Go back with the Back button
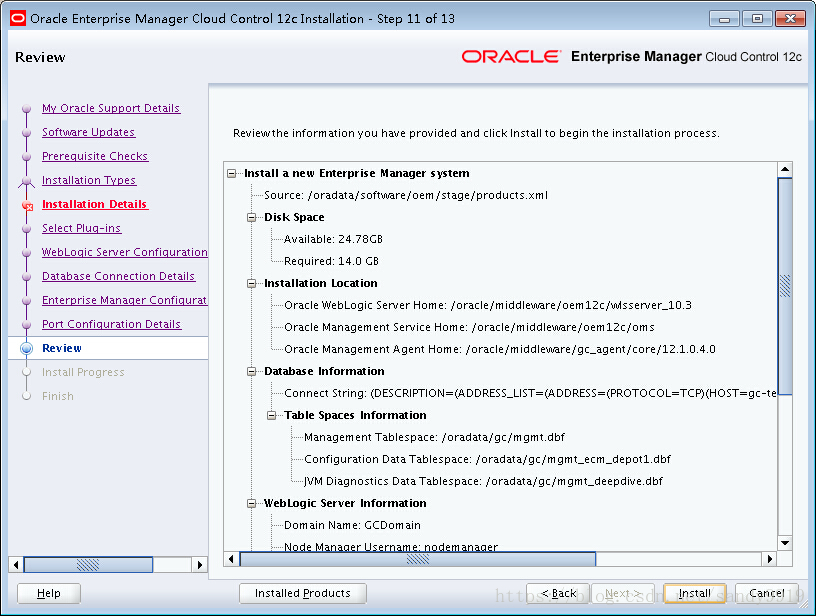The height and width of the screenshot is (616, 816). pyautogui.click(x=558, y=593)
